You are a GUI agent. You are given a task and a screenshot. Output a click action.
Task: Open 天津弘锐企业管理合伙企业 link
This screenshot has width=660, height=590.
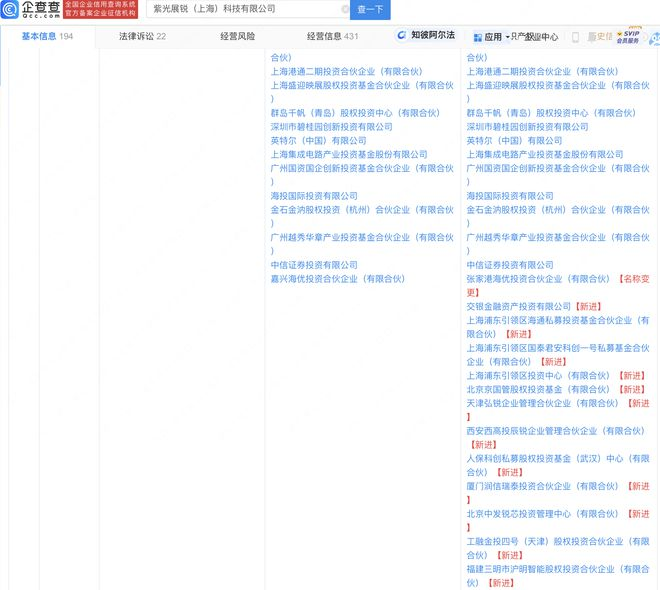tap(542, 403)
